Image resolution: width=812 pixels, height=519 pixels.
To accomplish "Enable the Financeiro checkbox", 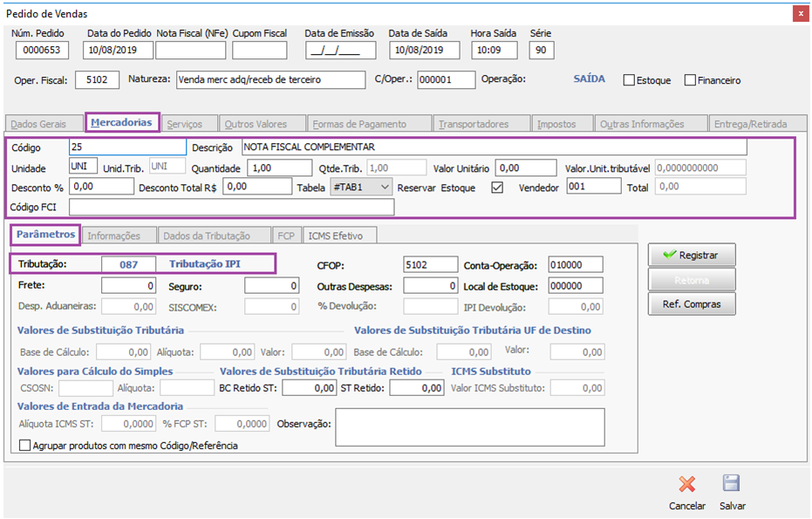I will (690, 80).
